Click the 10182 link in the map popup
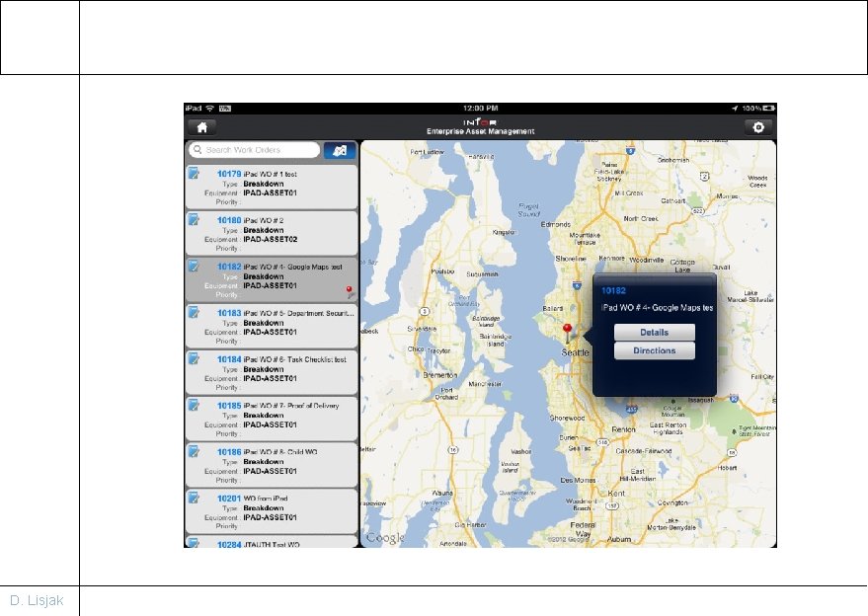 [x=613, y=290]
